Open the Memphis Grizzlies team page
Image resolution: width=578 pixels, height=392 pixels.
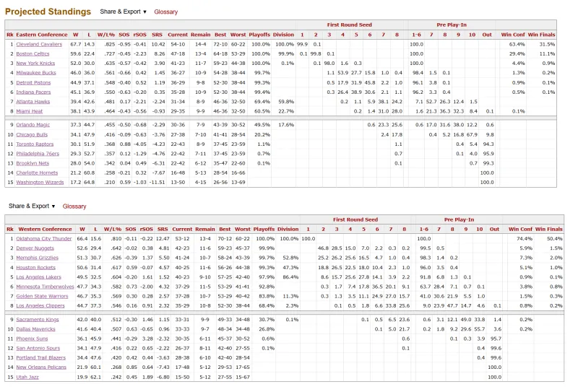pos(38,258)
